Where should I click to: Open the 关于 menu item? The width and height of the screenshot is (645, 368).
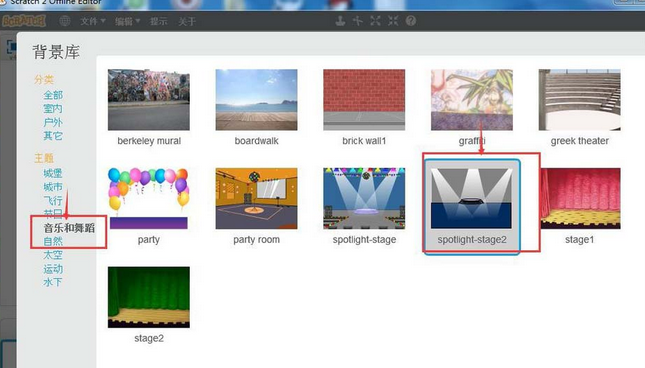coord(187,21)
